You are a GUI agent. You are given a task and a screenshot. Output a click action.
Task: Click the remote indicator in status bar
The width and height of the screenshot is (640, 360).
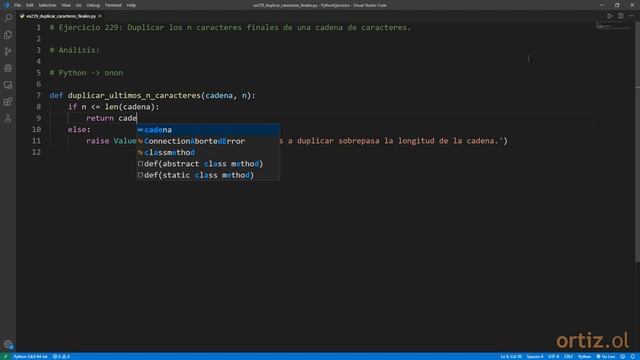point(5,357)
